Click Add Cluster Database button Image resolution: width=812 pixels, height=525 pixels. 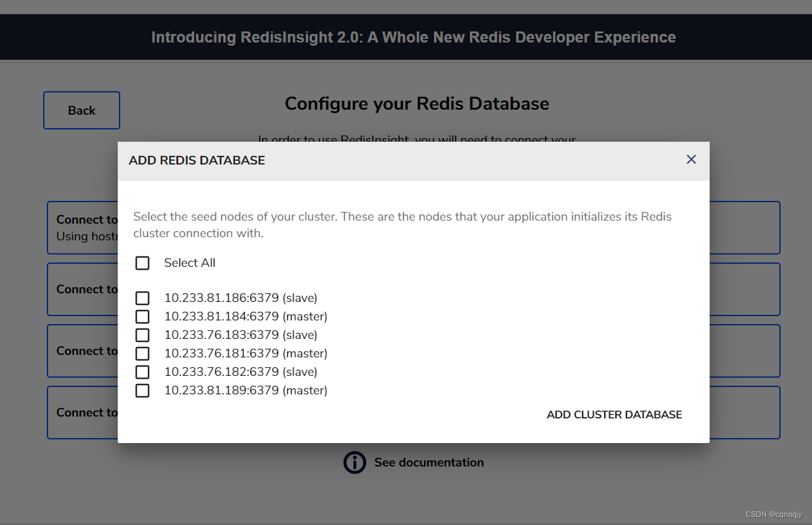[x=614, y=415]
